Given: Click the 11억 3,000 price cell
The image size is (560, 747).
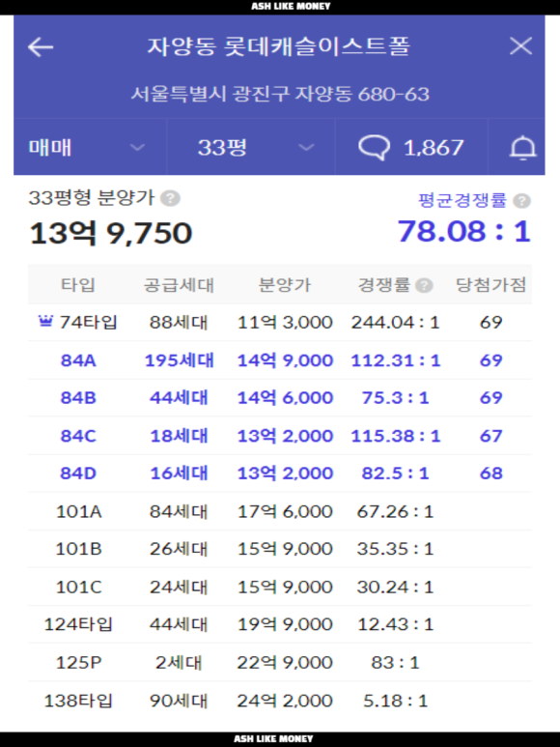Looking at the screenshot, I should coord(285,323).
